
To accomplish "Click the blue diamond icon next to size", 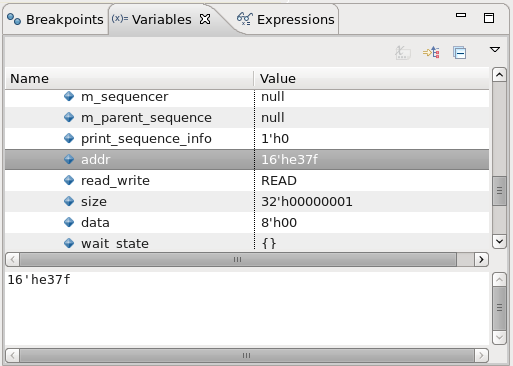I will [x=69, y=201].
